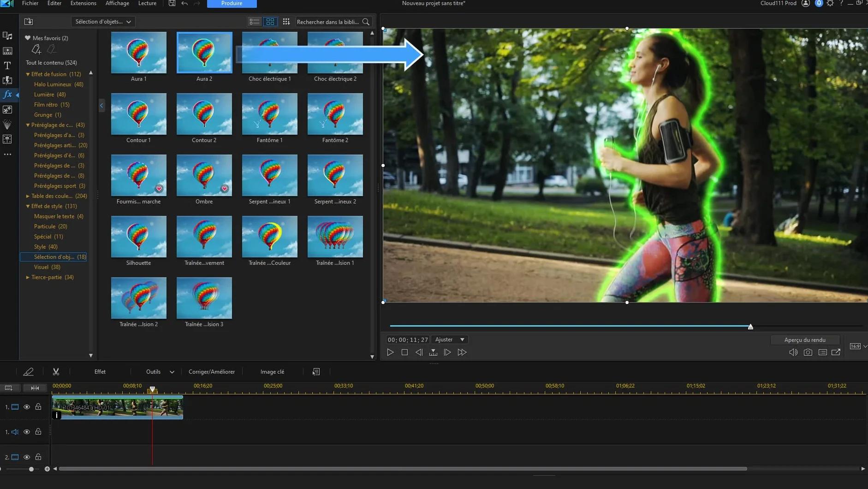
Task: Click the user account icon
Action: [806, 3]
